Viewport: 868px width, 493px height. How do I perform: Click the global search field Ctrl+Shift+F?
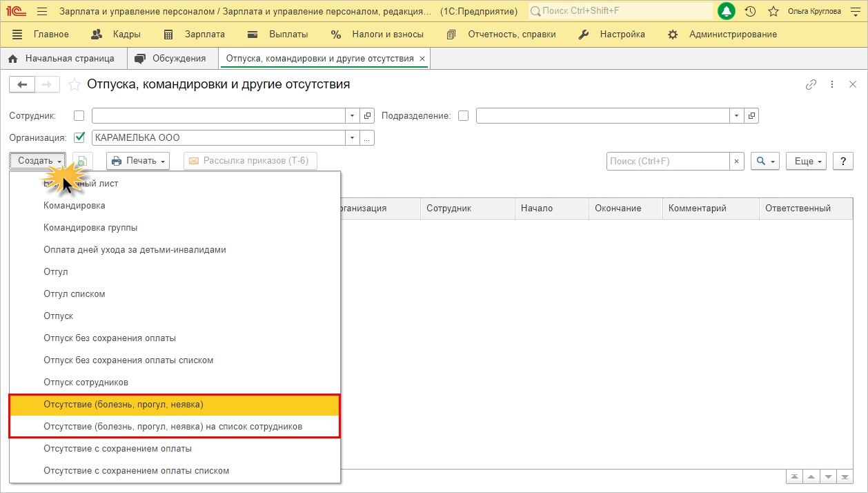coord(621,11)
